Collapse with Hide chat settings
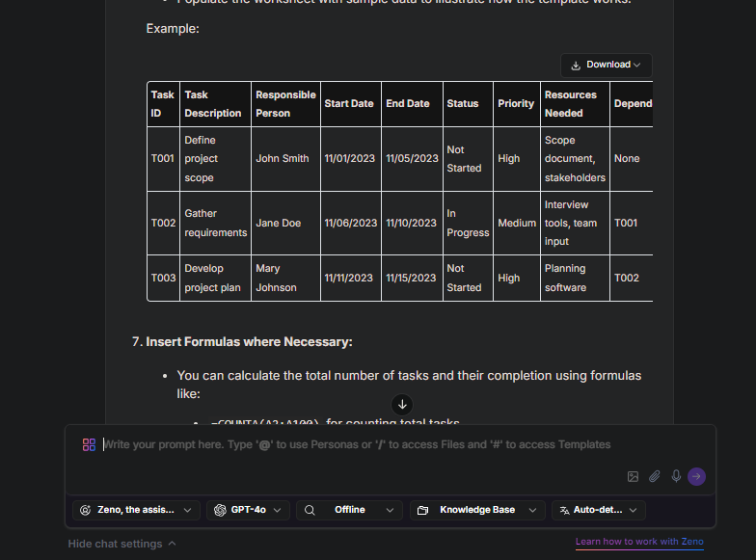Viewport: 756px width, 560px height. click(x=121, y=544)
